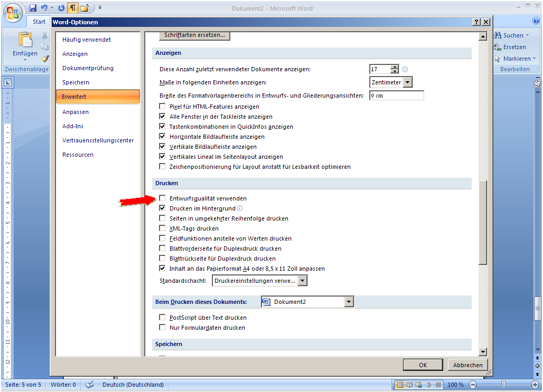This screenshot has height=392, width=543.
Task: Increase the recent documents count with the up spinner
Action: (395, 67)
